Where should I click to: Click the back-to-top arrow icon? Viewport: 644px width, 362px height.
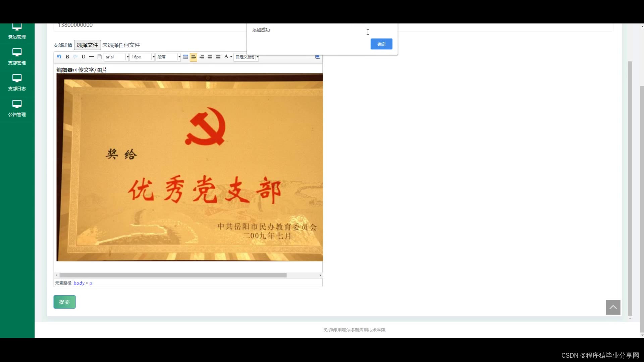pyautogui.click(x=613, y=307)
